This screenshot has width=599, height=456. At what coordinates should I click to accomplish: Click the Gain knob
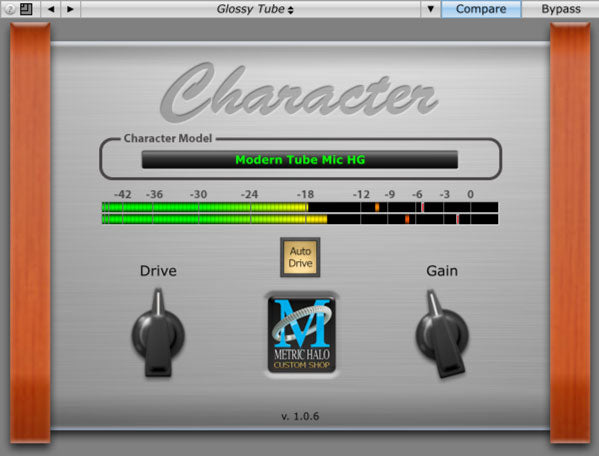pos(443,335)
